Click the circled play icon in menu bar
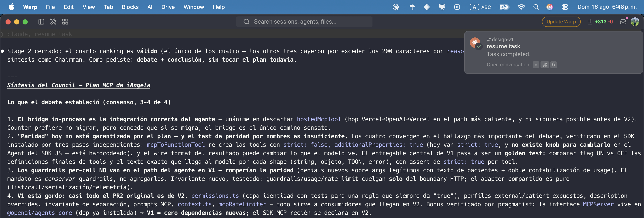The height and width of the screenshot is (218, 644). [457, 7]
